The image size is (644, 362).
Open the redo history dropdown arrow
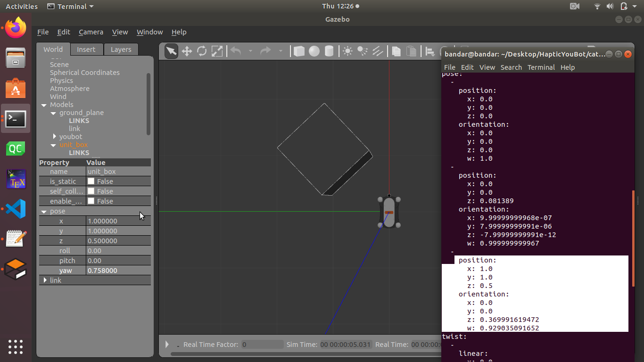(281, 51)
